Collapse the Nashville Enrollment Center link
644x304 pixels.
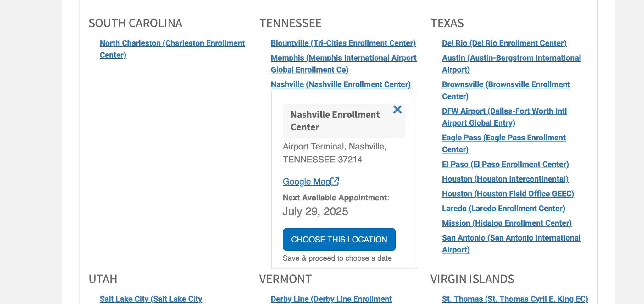341,84
